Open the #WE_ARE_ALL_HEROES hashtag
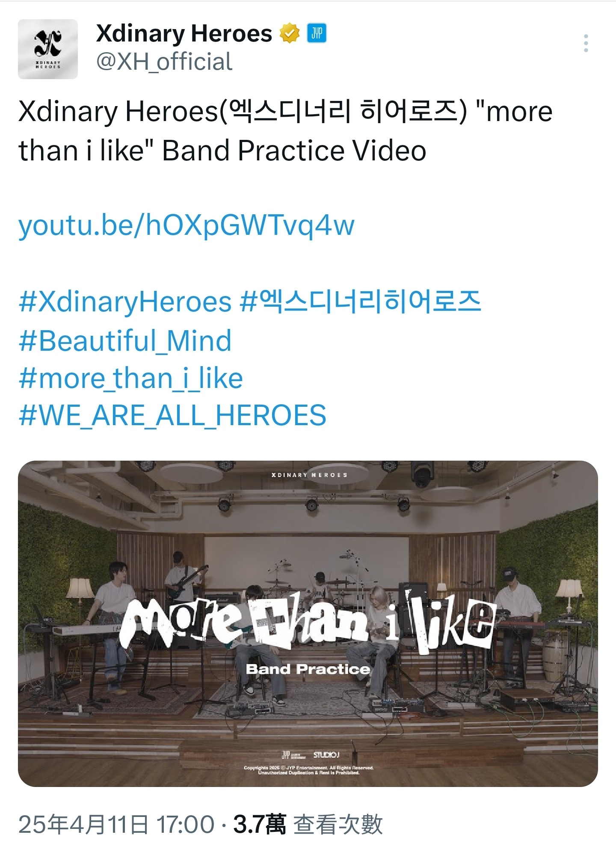This screenshot has width=616, height=855. click(x=172, y=416)
